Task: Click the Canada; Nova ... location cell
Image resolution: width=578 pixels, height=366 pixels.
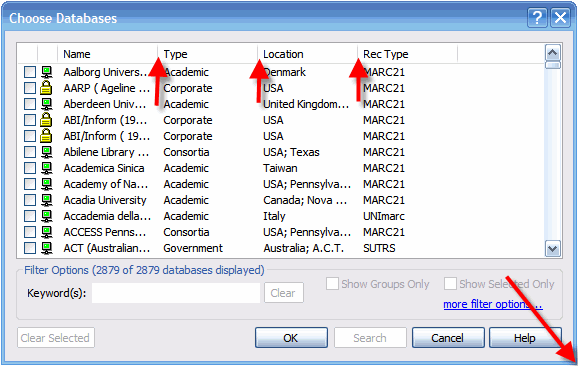Action: point(305,200)
